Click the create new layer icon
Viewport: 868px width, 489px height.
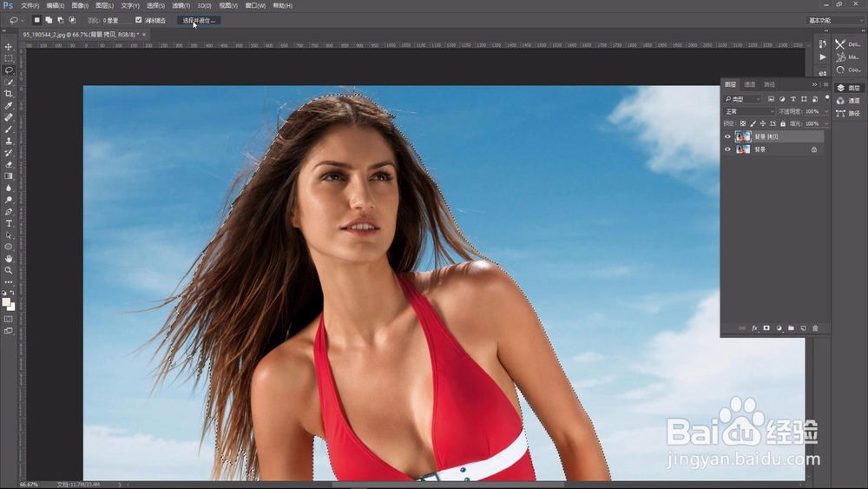point(803,328)
